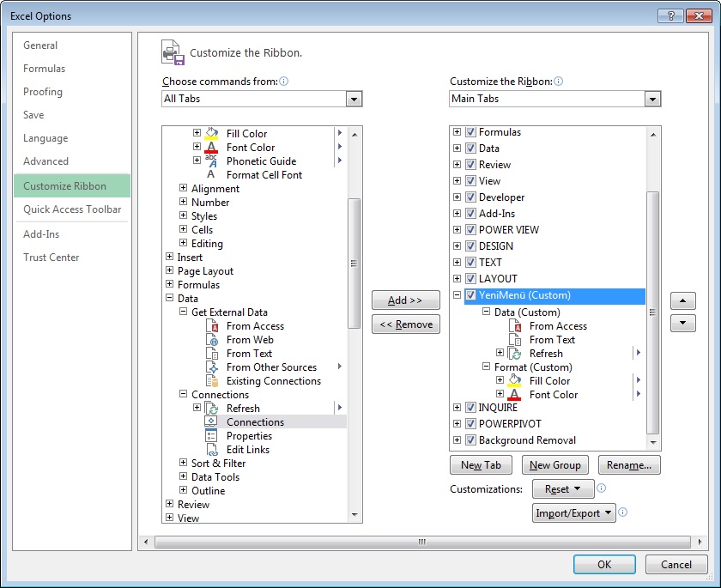The width and height of the screenshot is (721, 588).
Task: Click the Phonetic Guide icon
Action: tap(211, 161)
